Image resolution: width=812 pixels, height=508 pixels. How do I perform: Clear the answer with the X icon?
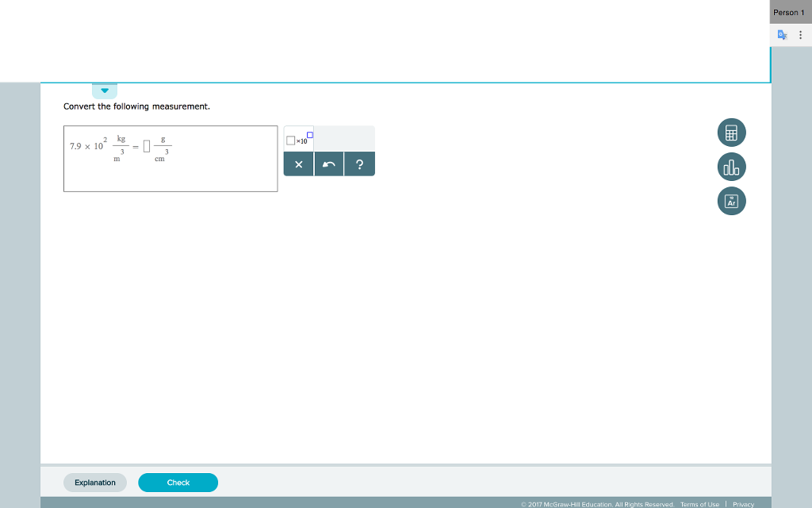[x=299, y=164]
